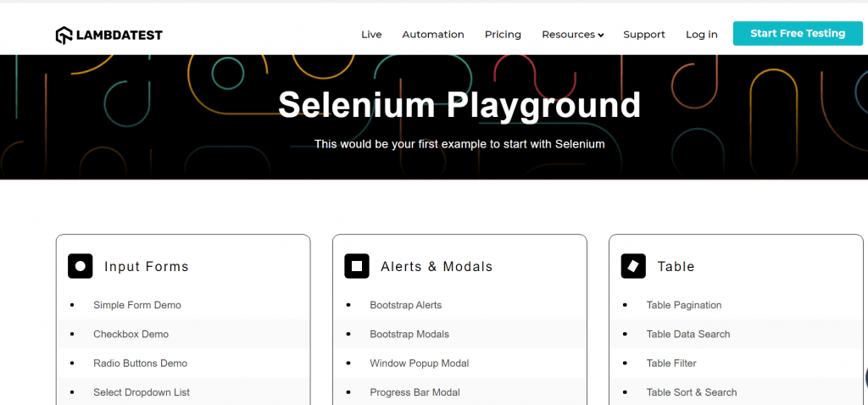The width and height of the screenshot is (868, 405).
Task: Open Select Dropdown List link
Action: pyautogui.click(x=142, y=392)
